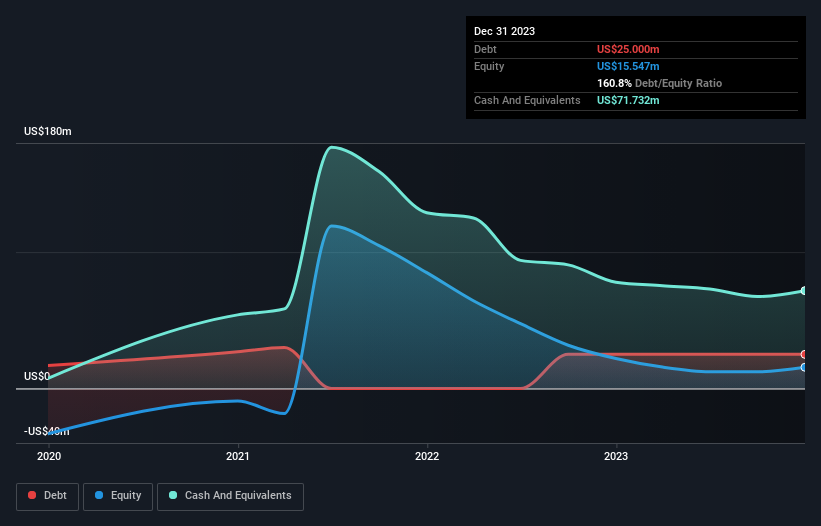The height and width of the screenshot is (526, 821).
Task: Click the blue Equity legend dot
Action: [99, 495]
